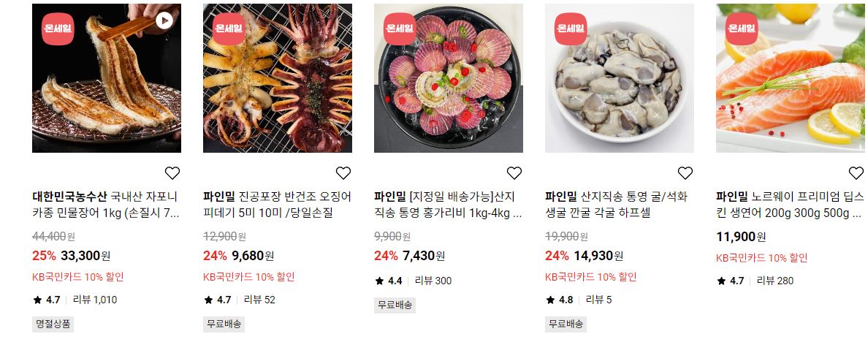This screenshot has height=342, width=868.
Task: Click heart icon for salmon product
Action: (x=856, y=172)
